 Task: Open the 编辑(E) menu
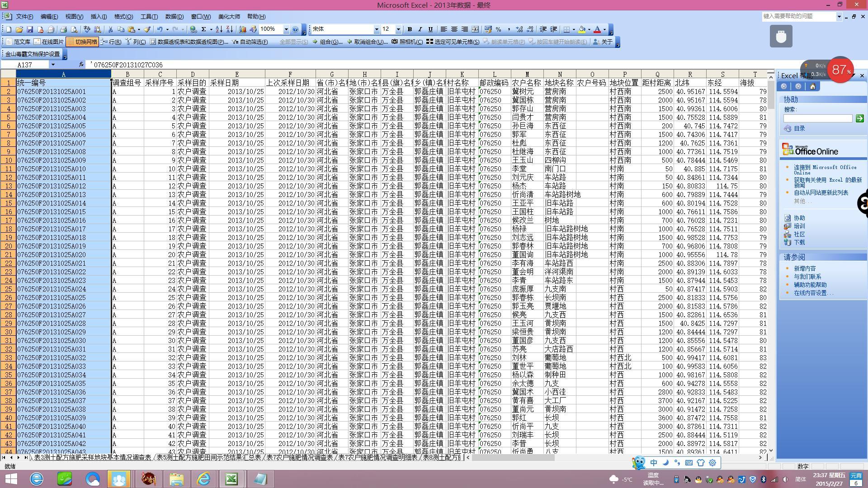point(49,17)
